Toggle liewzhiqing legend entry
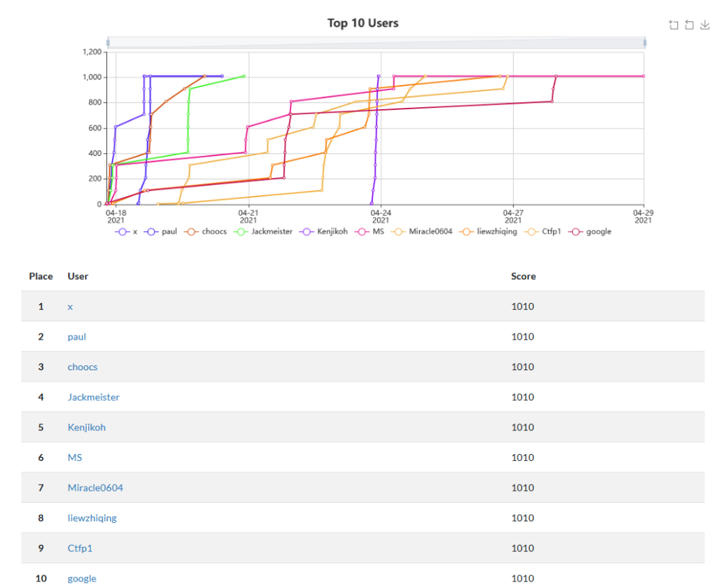This screenshot has width=726, height=588. [x=488, y=232]
